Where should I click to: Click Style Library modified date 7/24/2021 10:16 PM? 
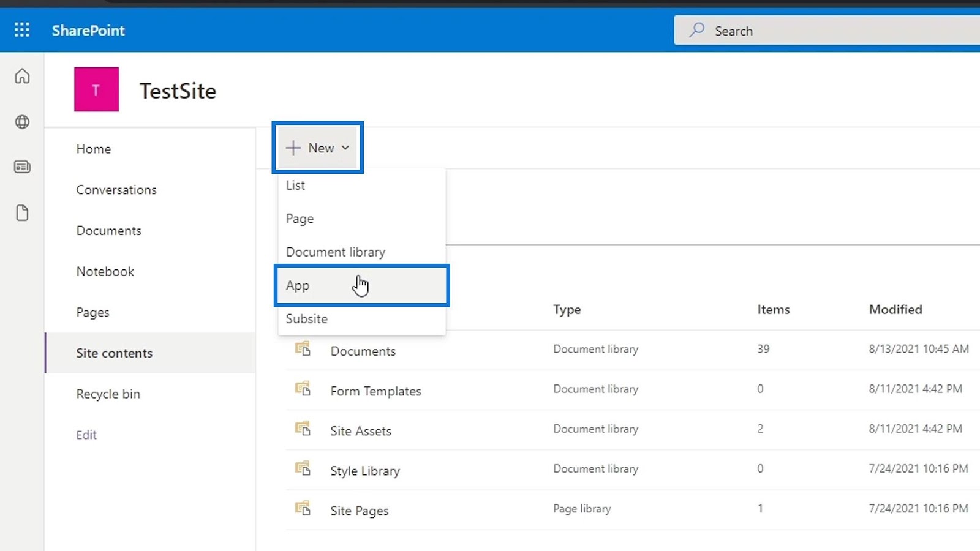[918, 468]
